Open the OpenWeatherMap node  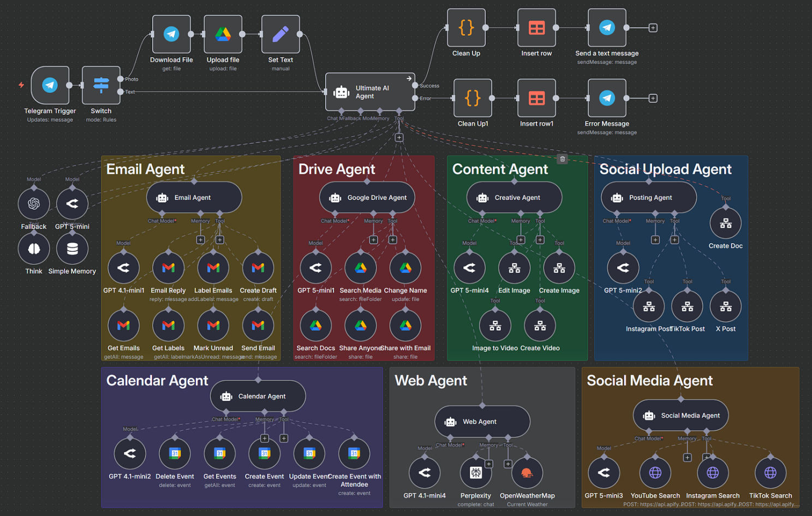[527, 473]
